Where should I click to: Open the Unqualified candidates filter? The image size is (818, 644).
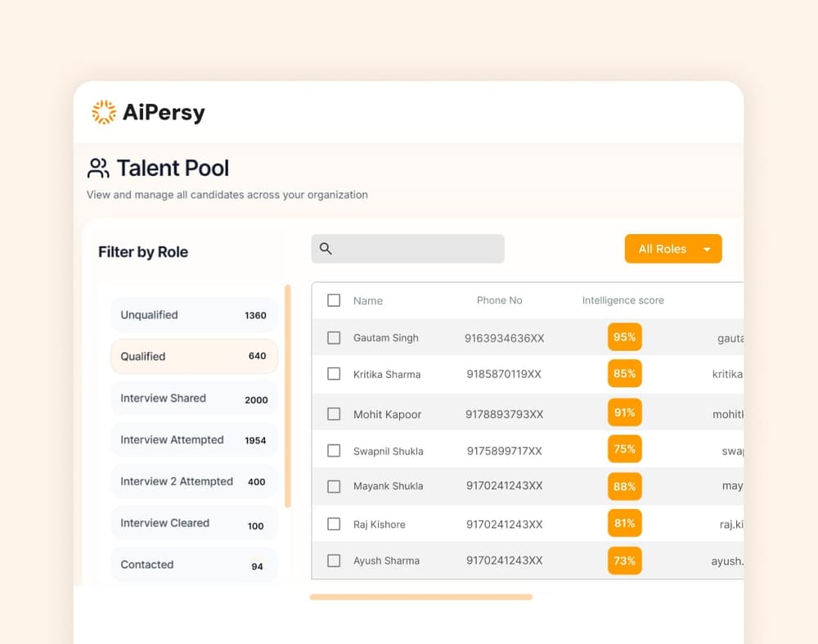tap(194, 315)
